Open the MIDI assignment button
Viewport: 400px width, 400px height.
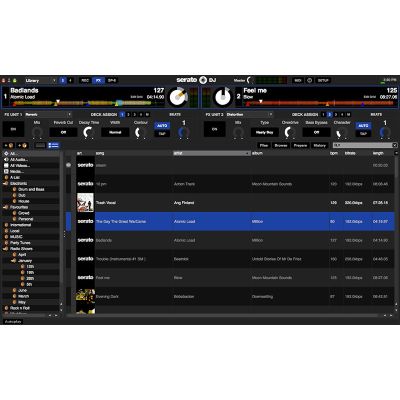[297, 80]
